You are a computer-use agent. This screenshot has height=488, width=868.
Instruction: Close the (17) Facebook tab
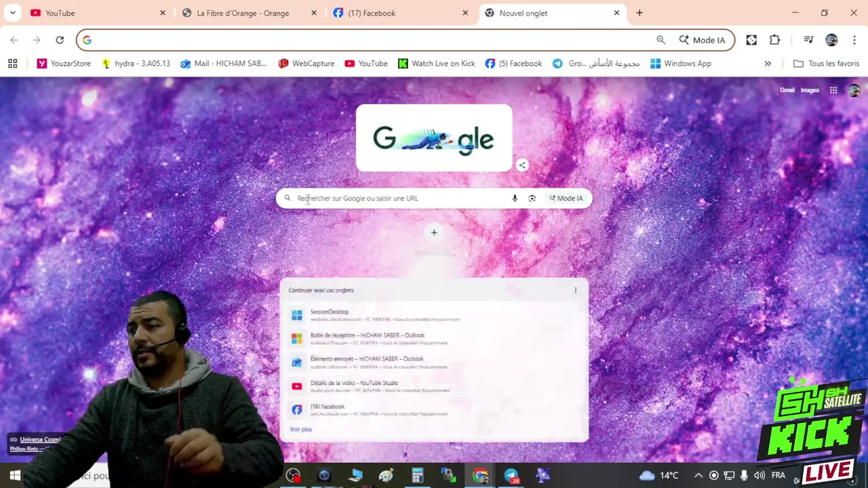coord(465,13)
